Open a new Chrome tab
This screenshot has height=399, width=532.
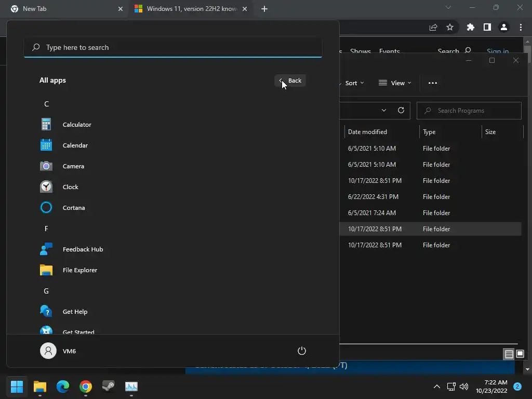264,9
